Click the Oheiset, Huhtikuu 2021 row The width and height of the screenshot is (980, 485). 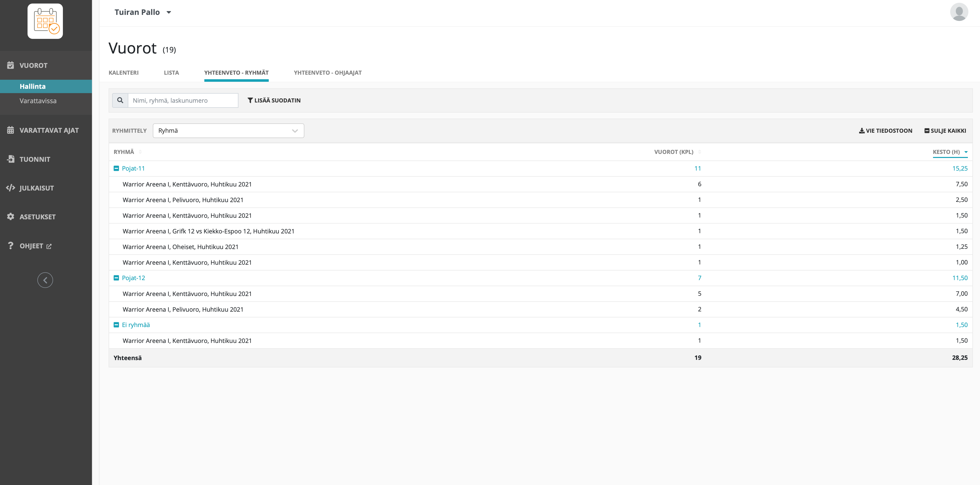541,247
